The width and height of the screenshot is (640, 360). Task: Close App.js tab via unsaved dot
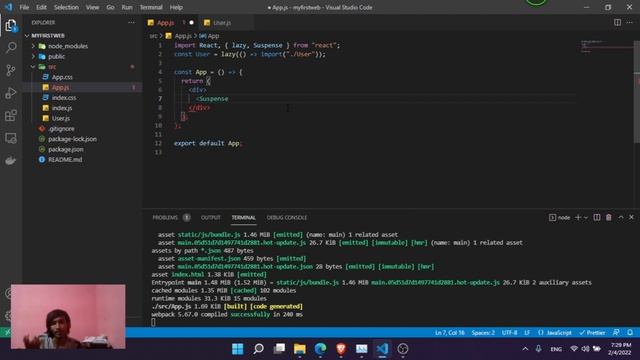tap(191, 22)
